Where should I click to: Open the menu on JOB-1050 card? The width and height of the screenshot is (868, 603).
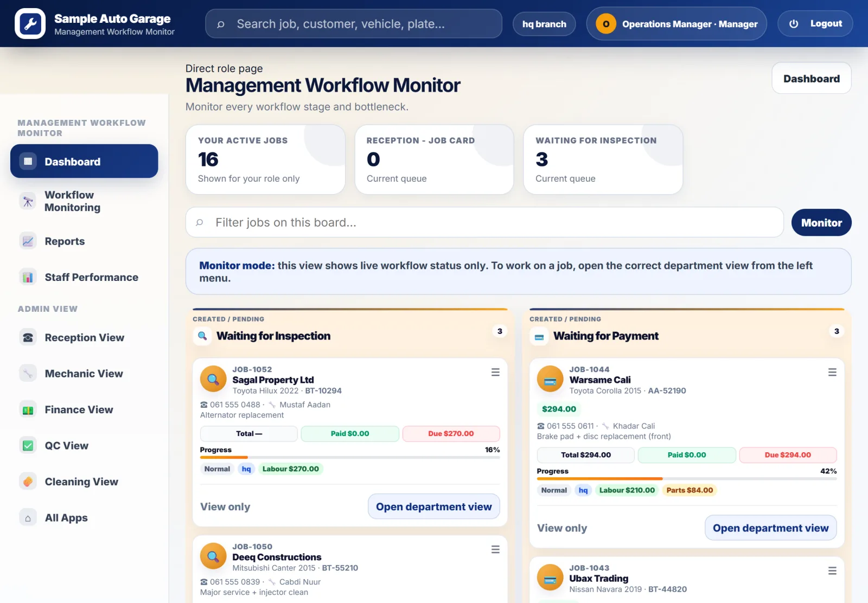coord(495,550)
